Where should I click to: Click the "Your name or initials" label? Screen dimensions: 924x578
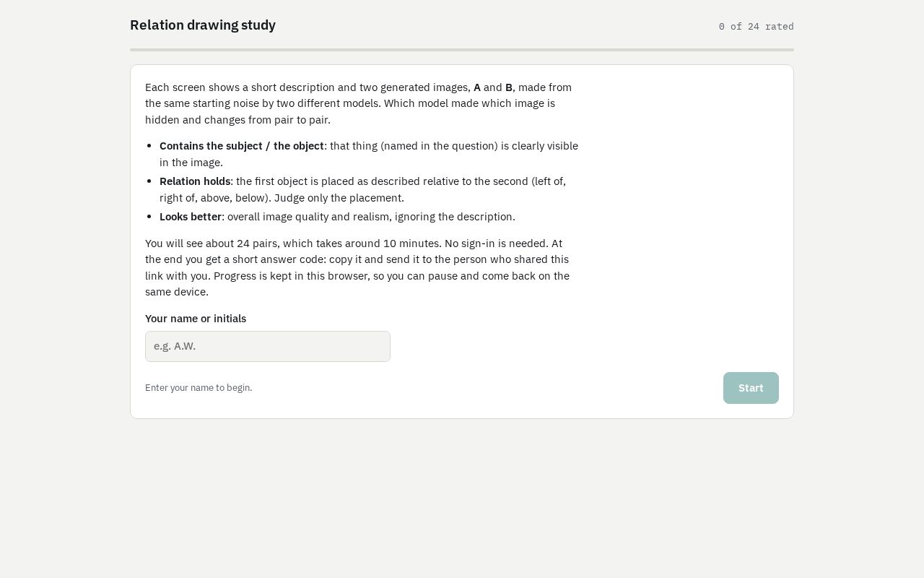coord(196,319)
